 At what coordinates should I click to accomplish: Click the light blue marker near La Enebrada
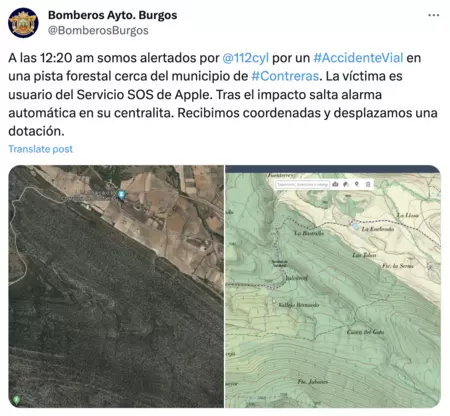(x=355, y=226)
